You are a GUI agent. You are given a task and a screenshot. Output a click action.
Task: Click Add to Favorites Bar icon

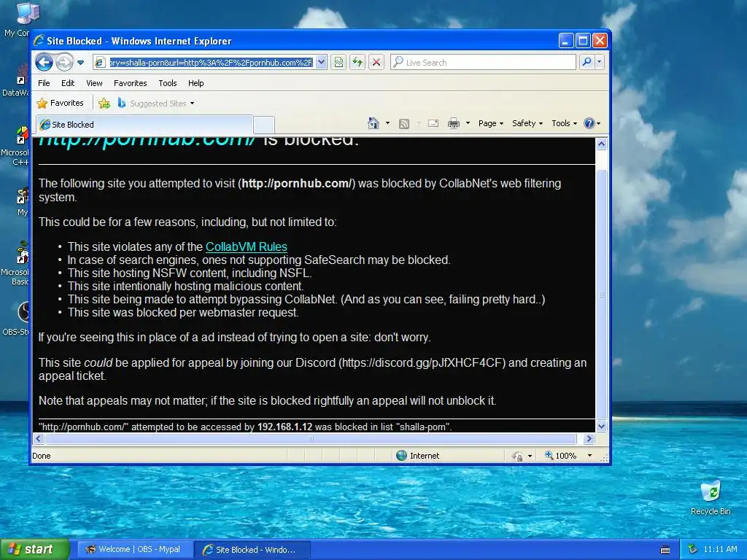click(104, 103)
